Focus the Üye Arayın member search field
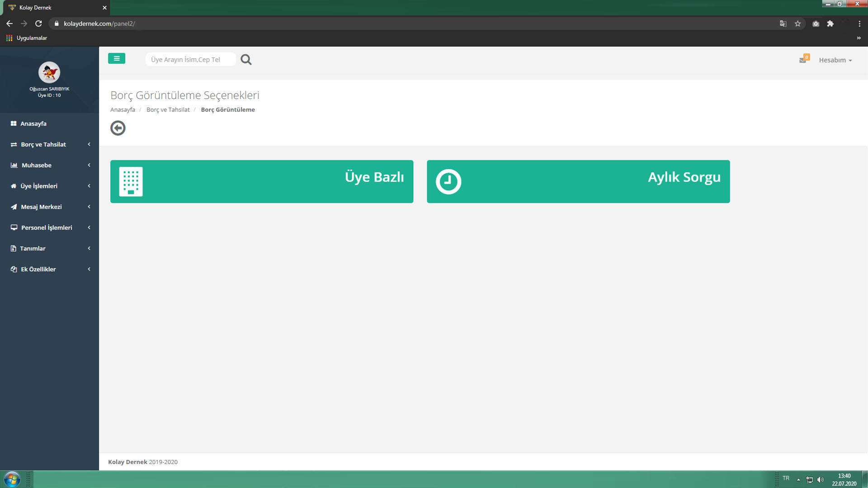868x488 pixels. [x=190, y=60]
